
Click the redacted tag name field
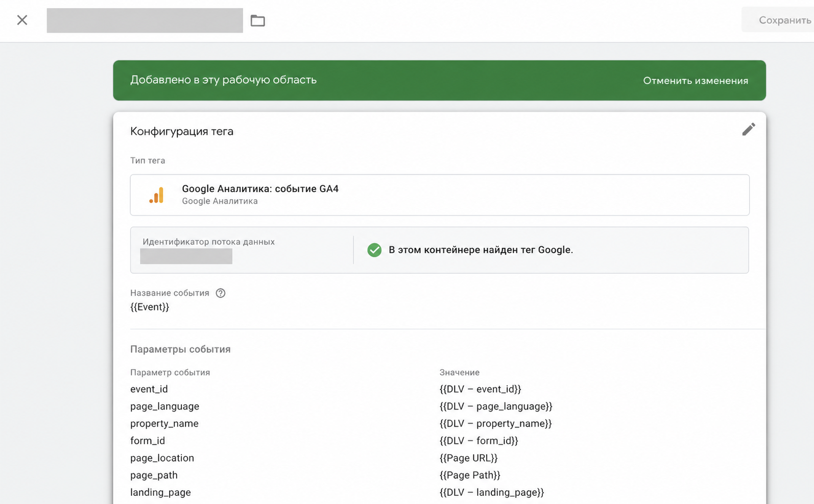(145, 20)
